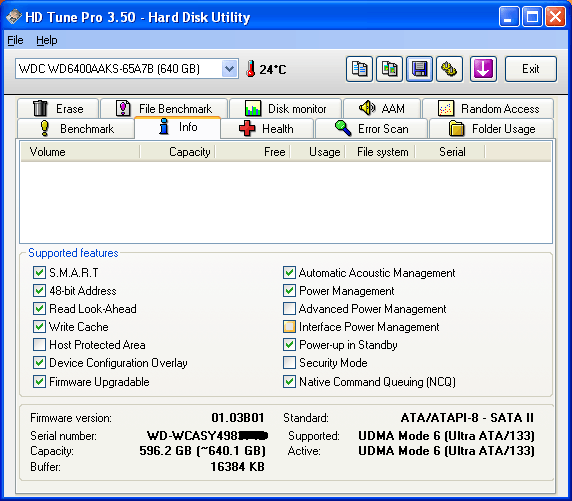Click the Disk monitor bar chart icon
Screen dimensions: 572x501
coord(253,108)
